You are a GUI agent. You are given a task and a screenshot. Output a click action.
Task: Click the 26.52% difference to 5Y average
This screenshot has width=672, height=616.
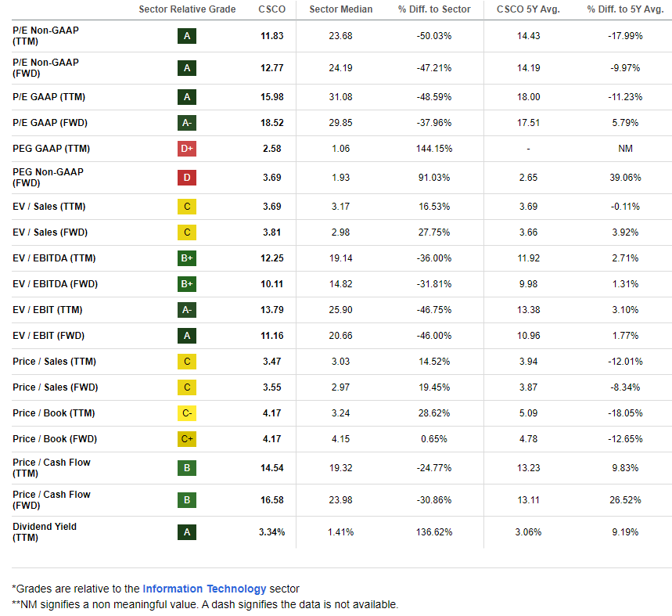pos(625,500)
